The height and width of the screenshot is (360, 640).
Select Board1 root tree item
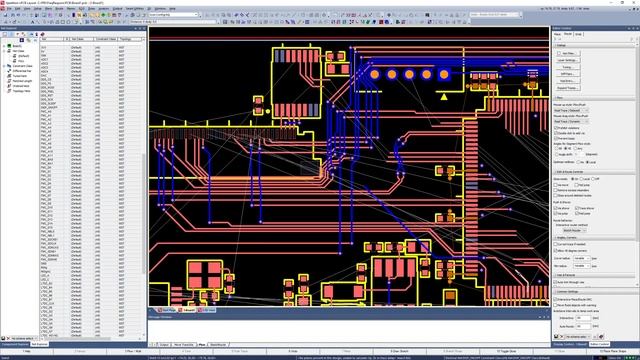tap(17, 46)
